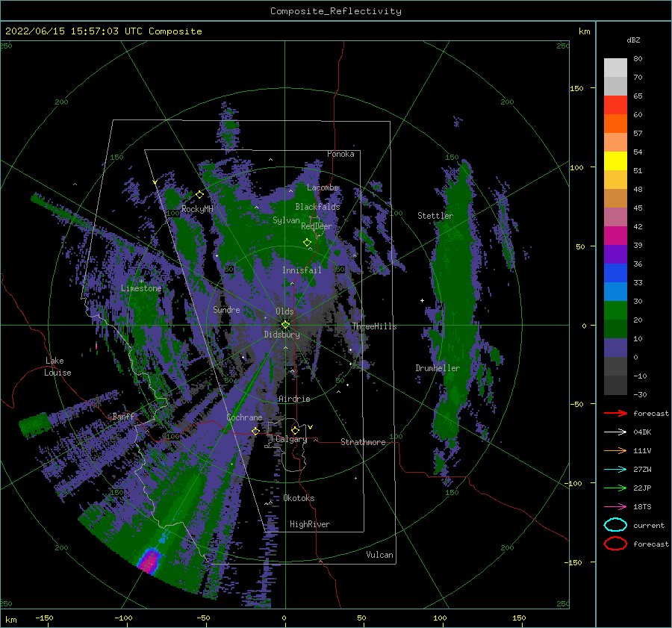The height and width of the screenshot is (628, 672).
Task: Click the red forecast ellipse legend icon
Action: coord(615,544)
